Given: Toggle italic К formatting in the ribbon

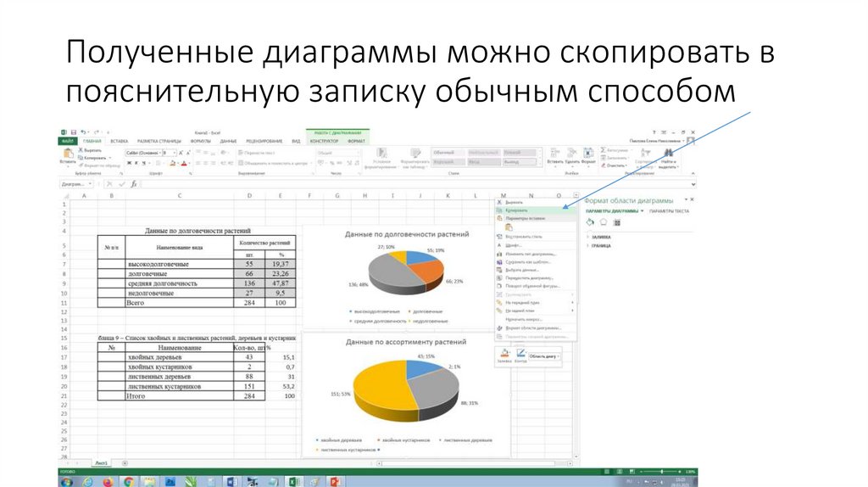Looking at the screenshot, I should pyautogui.click(x=136, y=163).
